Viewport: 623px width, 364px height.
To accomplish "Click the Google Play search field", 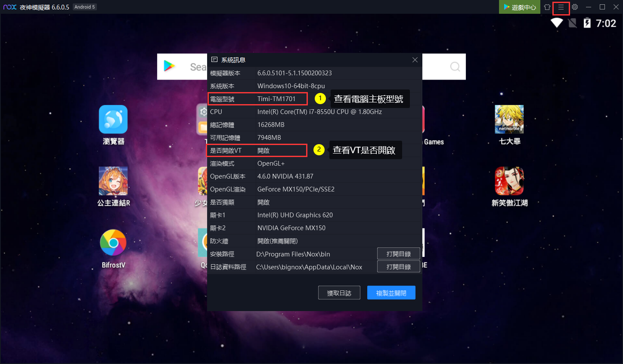I will (311, 67).
